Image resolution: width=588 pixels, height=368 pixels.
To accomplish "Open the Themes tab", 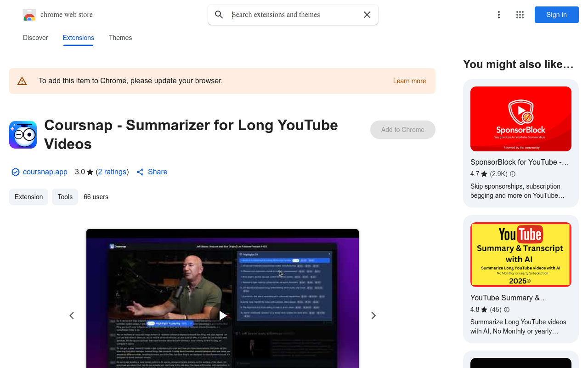I will point(120,38).
